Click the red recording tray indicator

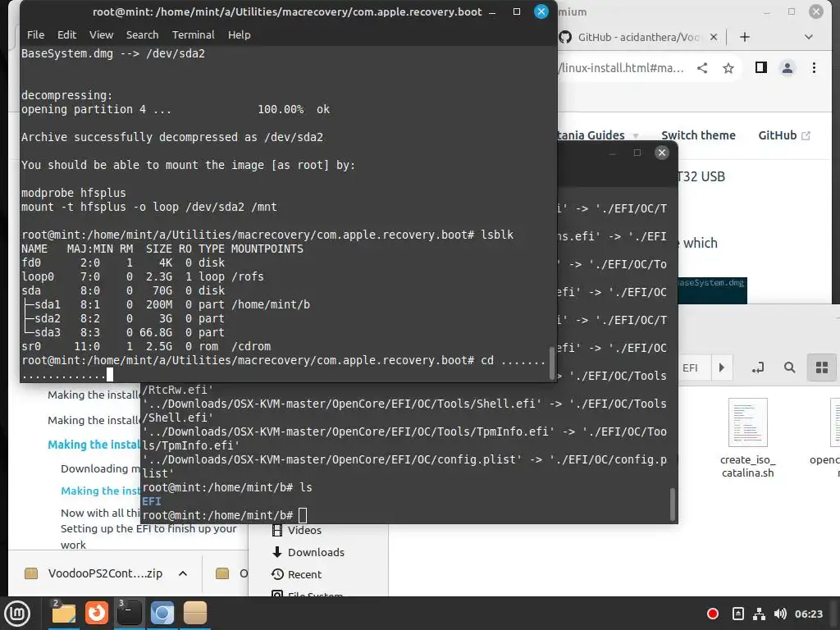pos(713,614)
